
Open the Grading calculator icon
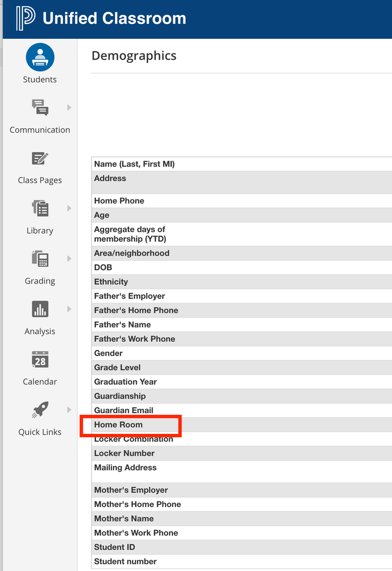click(40, 258)
